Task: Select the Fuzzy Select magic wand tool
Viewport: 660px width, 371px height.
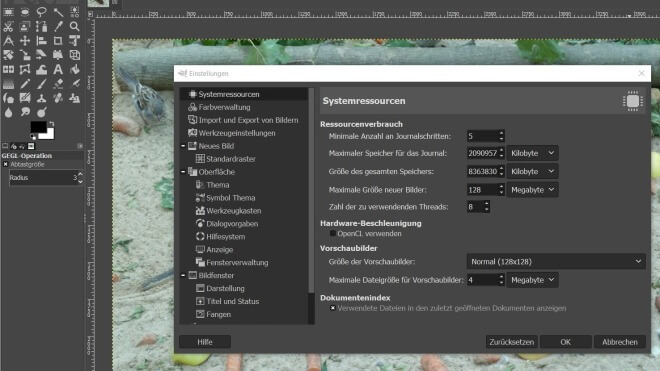Action: coord(58,12)
